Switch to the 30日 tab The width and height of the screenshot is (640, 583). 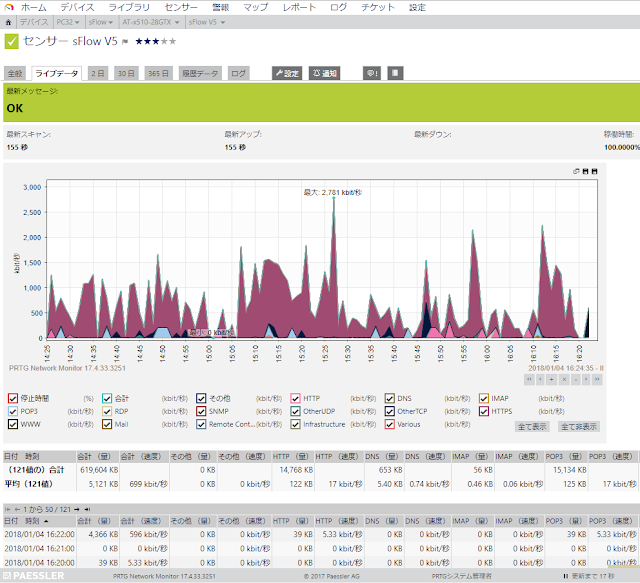click(126, 73)
